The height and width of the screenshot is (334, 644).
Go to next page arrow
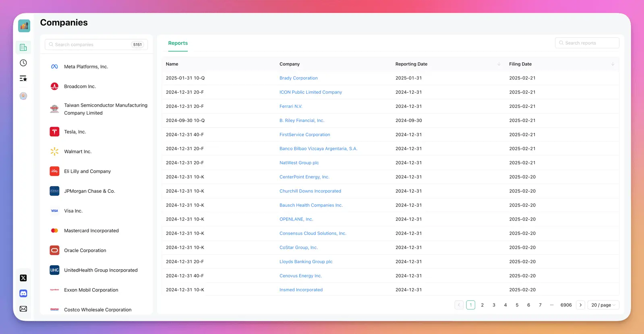pyautogui.click(x=580, y=305)
